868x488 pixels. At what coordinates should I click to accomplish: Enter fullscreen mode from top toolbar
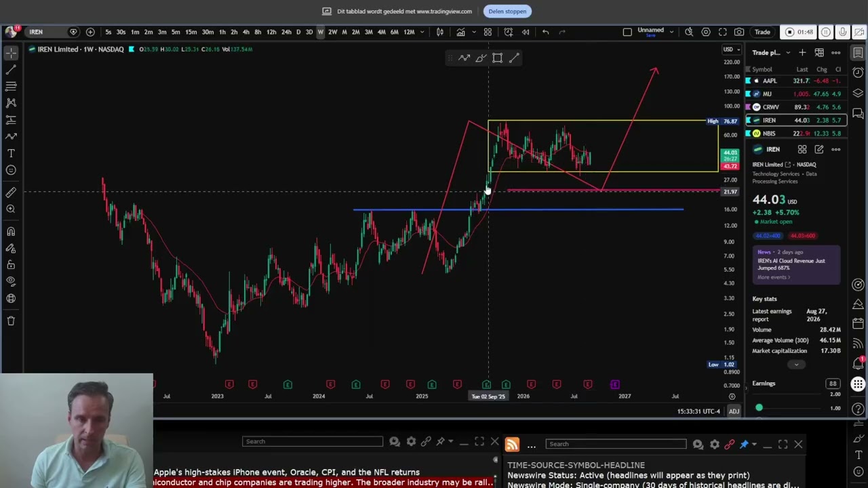click(x=723, y=32)
